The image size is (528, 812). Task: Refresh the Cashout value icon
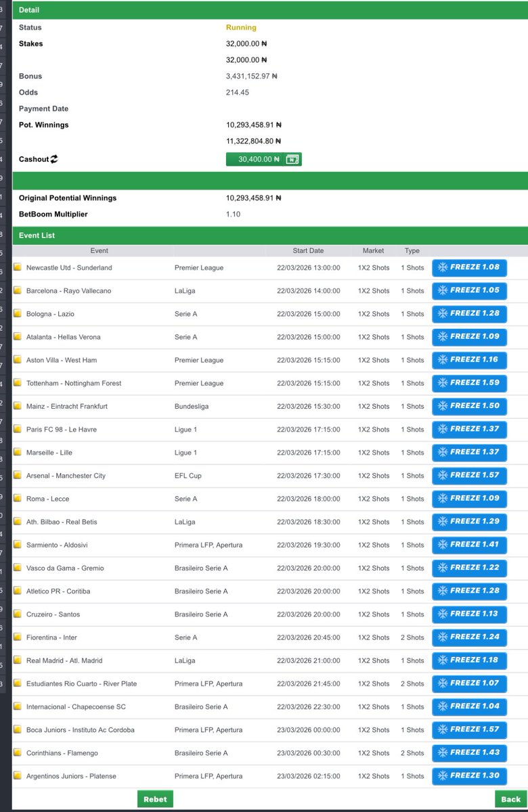click(54, 159)
